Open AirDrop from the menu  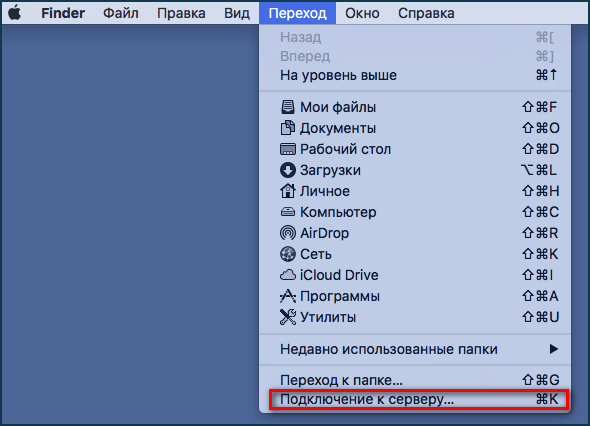(415, 233)
